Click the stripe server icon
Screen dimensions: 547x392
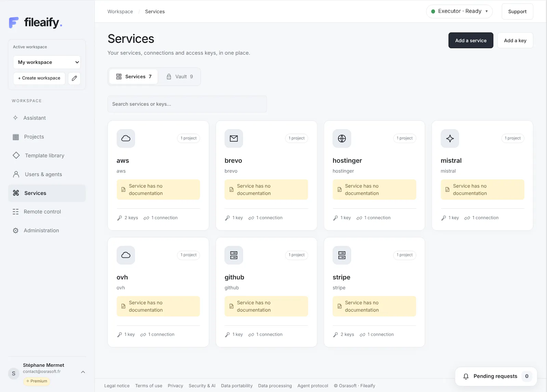[342, 255]
